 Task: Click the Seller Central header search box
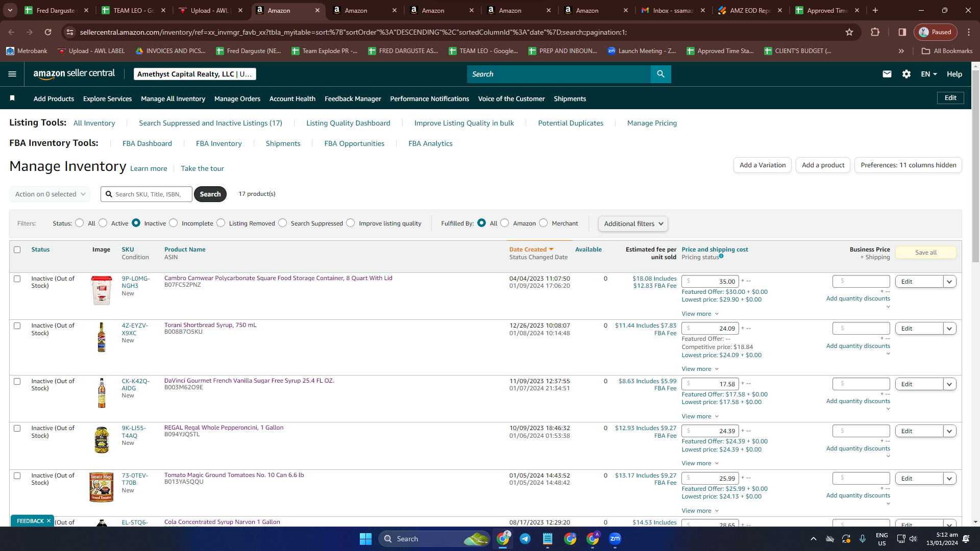(x=559, y=74)
